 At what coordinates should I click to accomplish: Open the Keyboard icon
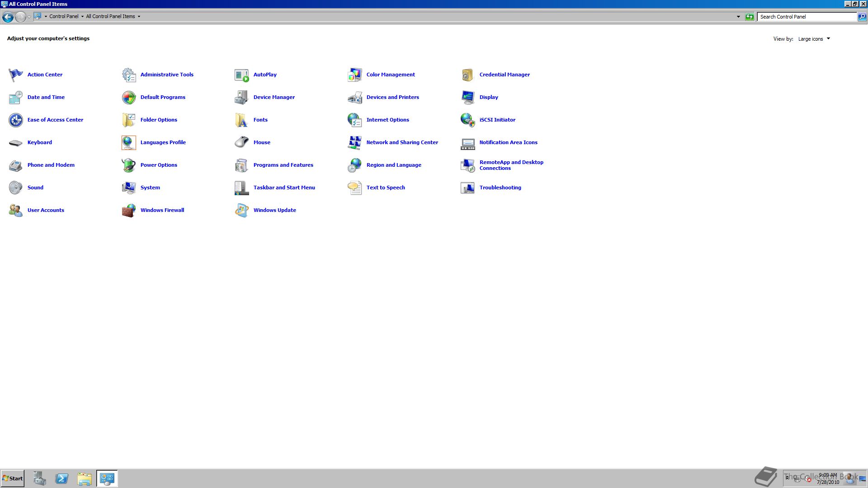coord(16,142)
